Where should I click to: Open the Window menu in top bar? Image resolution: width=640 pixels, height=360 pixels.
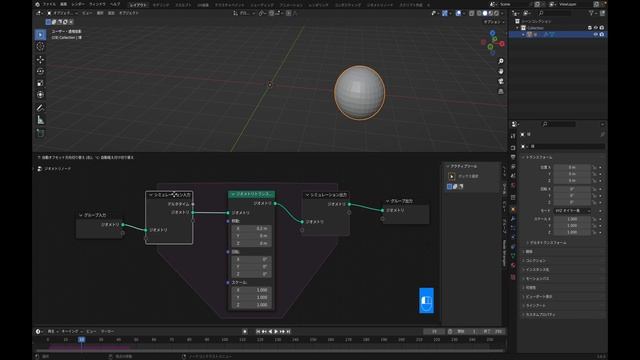97,4
